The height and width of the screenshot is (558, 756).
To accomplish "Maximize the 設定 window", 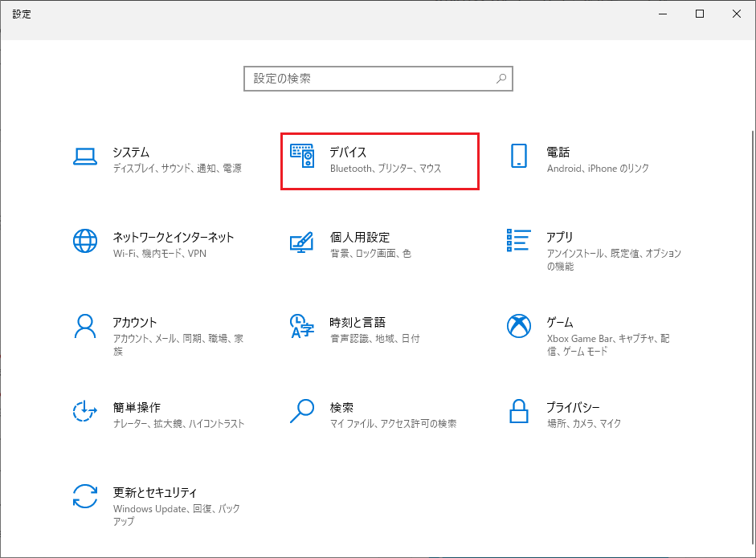I will [x=700, y=14].
